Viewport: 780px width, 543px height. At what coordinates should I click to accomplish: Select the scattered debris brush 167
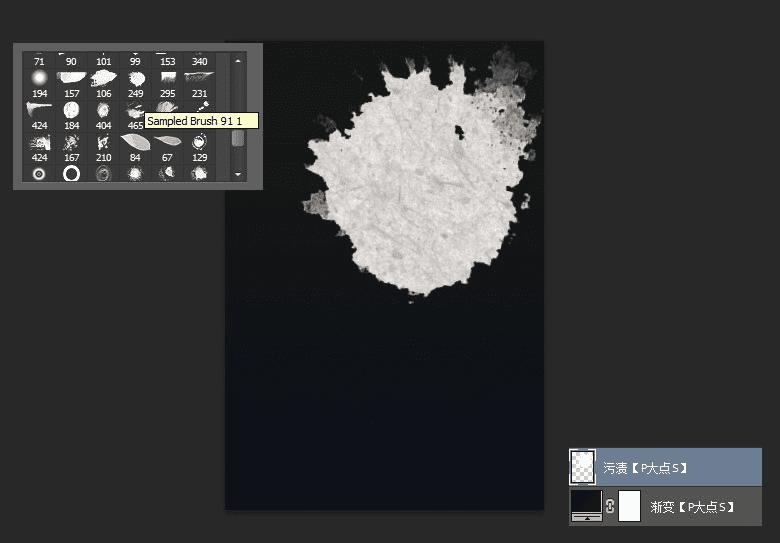point(71,142)
